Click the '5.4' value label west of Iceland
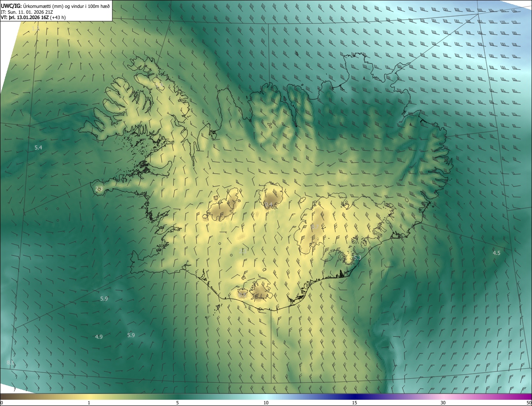532x406 pixels. 38,148
